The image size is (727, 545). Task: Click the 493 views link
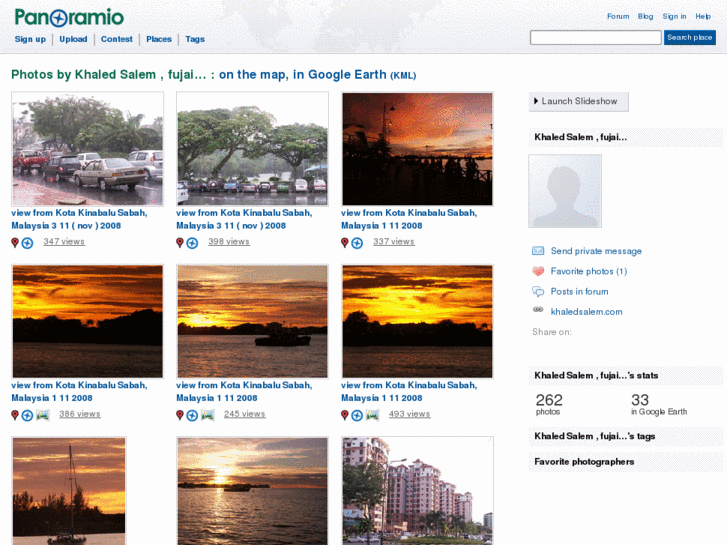coord(409,414)
